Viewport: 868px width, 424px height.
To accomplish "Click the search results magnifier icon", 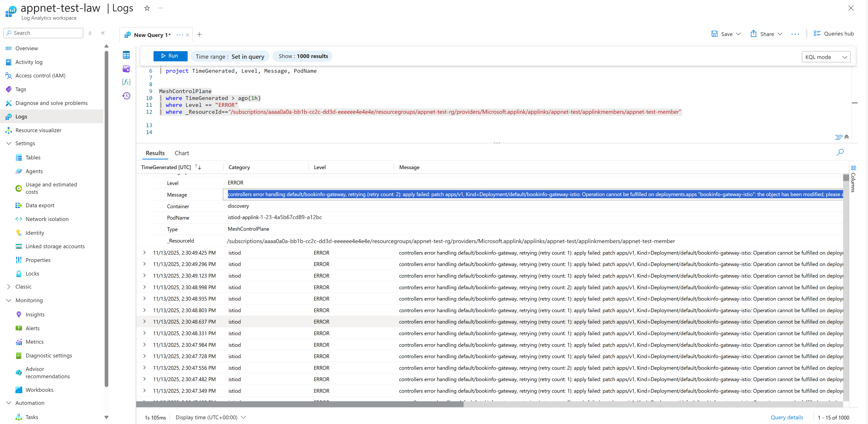I will tap(840, 152).
